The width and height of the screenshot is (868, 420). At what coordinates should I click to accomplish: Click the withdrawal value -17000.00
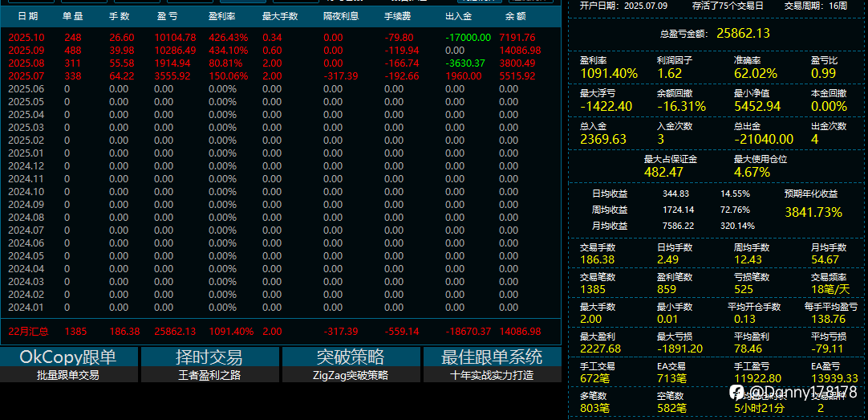click(x=468, y=38)
